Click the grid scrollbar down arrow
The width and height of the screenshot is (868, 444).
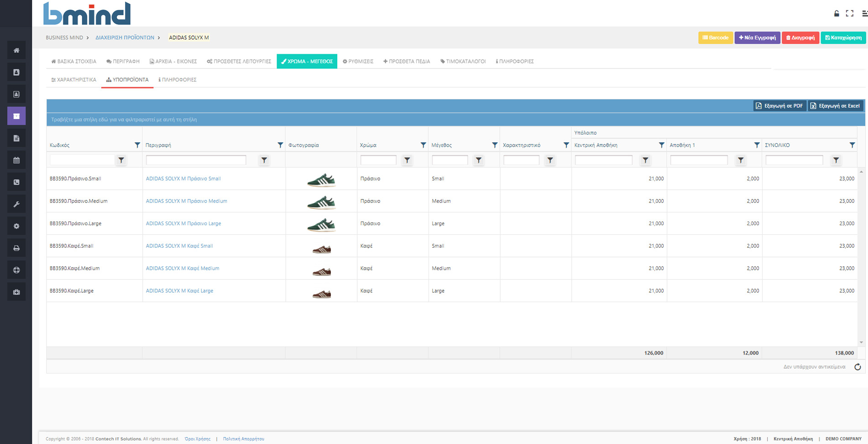(x=861, y=342)
